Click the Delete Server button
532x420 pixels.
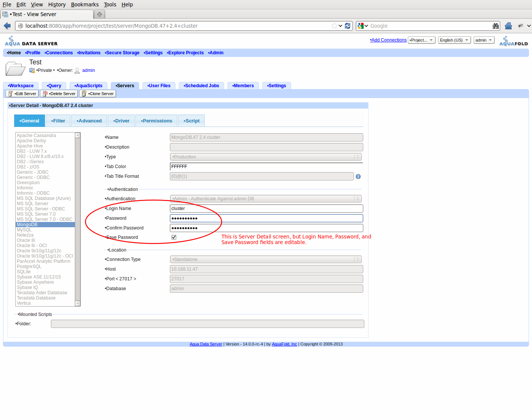click(x=59, y=94)
